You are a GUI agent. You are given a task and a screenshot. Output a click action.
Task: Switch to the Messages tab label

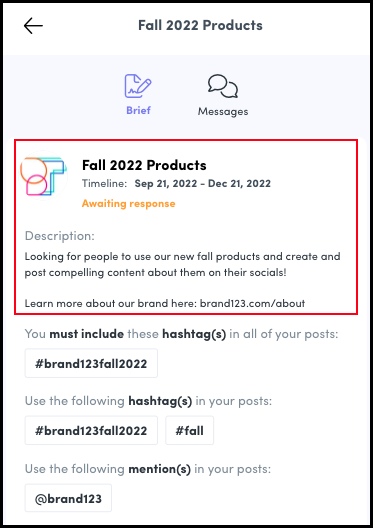click(223, 111)
